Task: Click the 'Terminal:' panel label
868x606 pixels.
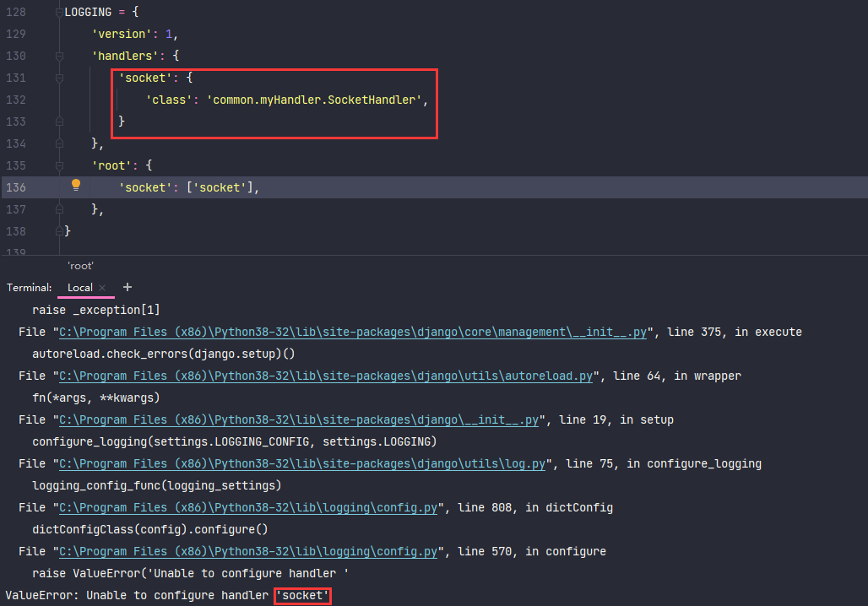Action: 29,288
